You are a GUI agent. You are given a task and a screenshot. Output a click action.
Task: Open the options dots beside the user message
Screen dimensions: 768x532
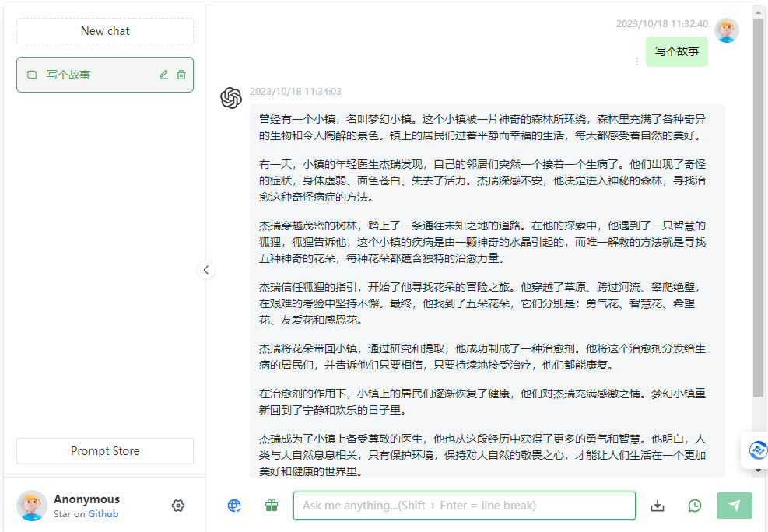click(636, 61)
